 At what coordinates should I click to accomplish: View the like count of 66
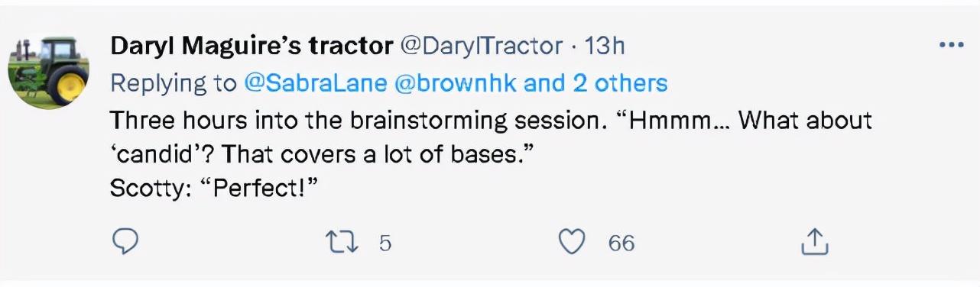point(621,243)
